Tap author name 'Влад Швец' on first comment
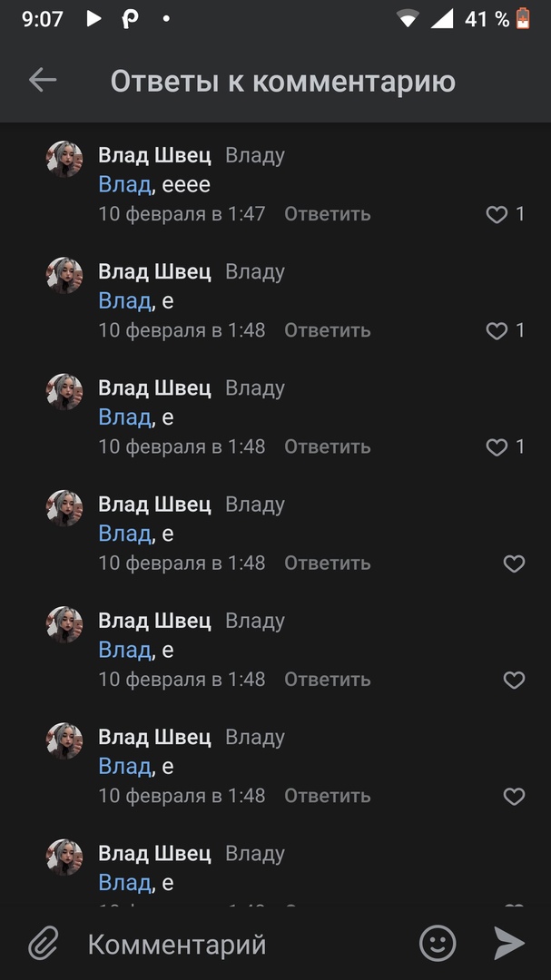The width and height of the screenshot is (551, 980). (154, 155)
